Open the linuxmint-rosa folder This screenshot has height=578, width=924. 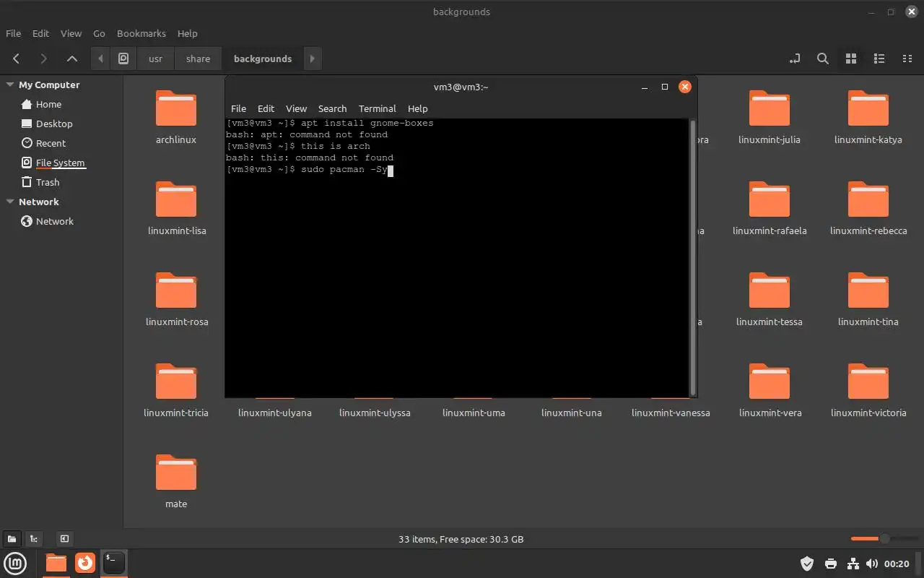point(176,299)
